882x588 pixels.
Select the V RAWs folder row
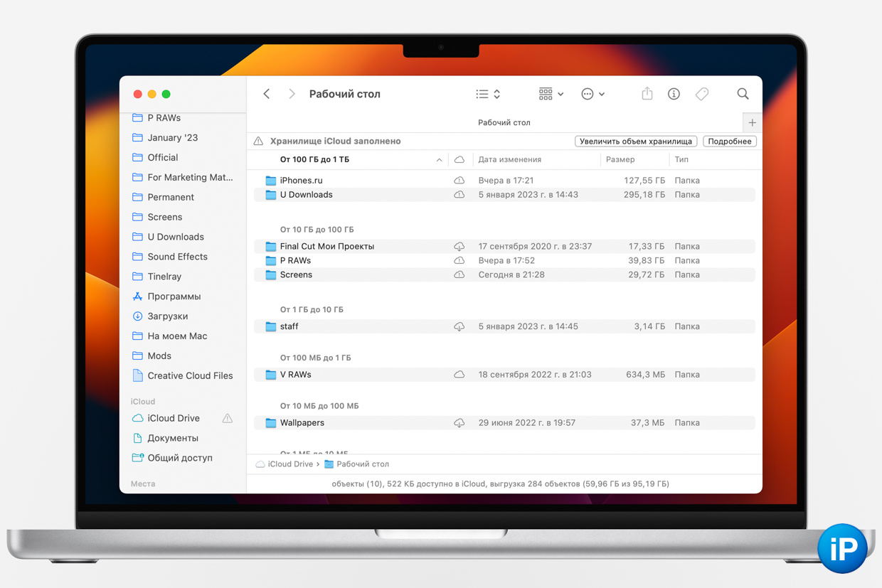(504, 375)
